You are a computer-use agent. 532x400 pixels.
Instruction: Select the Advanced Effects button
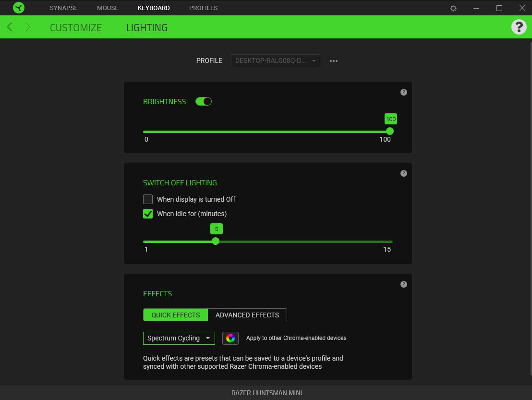(x=247, y=315)
